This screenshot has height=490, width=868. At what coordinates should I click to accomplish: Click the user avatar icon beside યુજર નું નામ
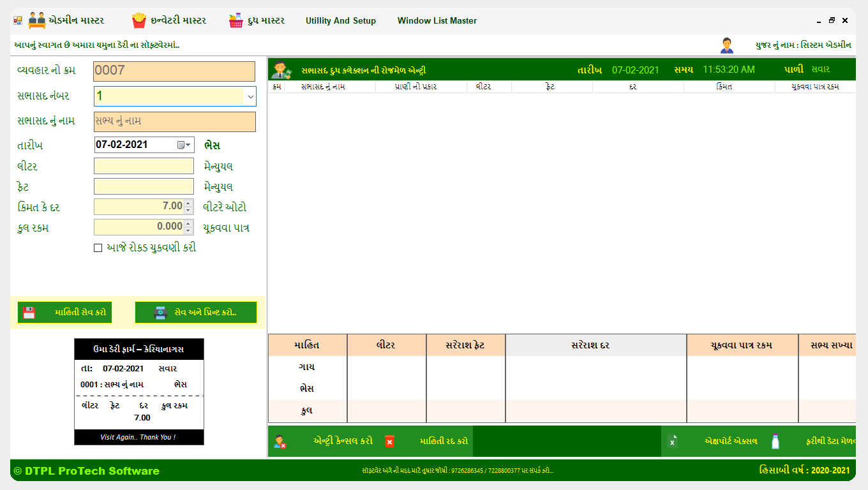726,45
